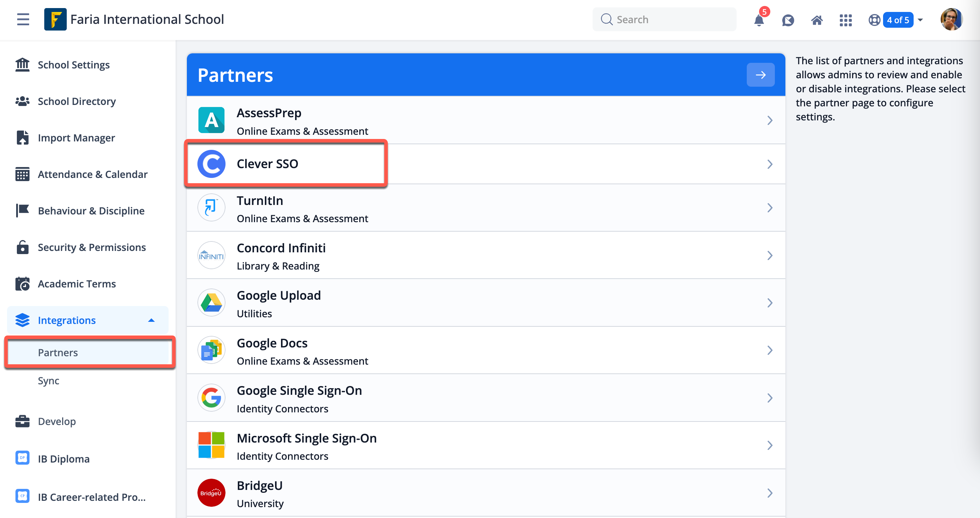Click the Faria International School title
This screenshot has height=518, width=980.
pos(147,19)
